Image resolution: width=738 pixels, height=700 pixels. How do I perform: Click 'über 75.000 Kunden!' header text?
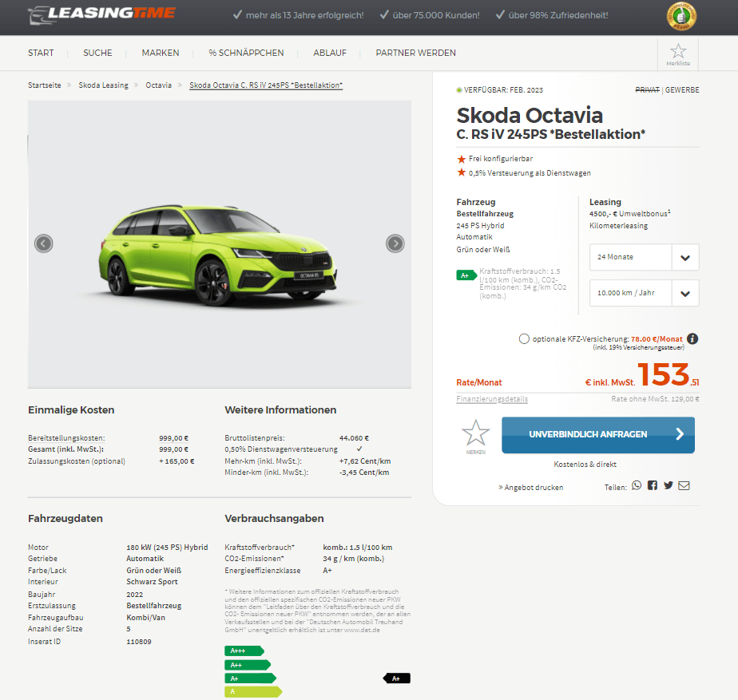(x=436, y=15)
